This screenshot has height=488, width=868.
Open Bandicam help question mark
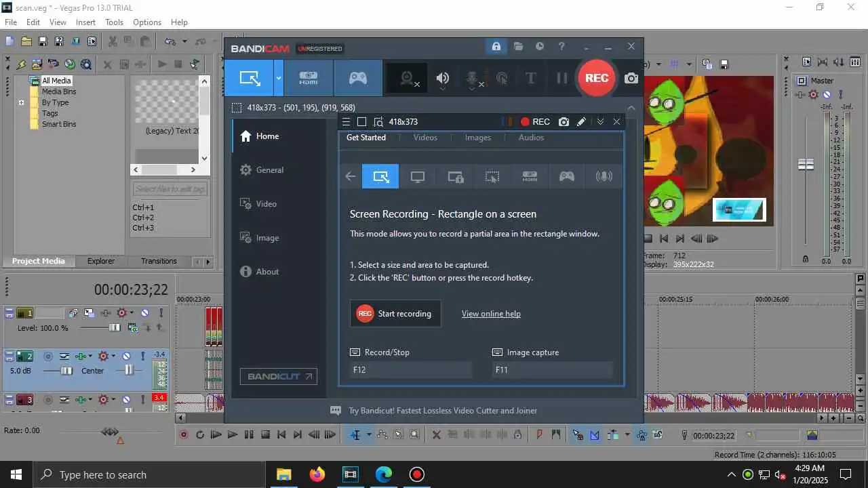coord(561,47)
